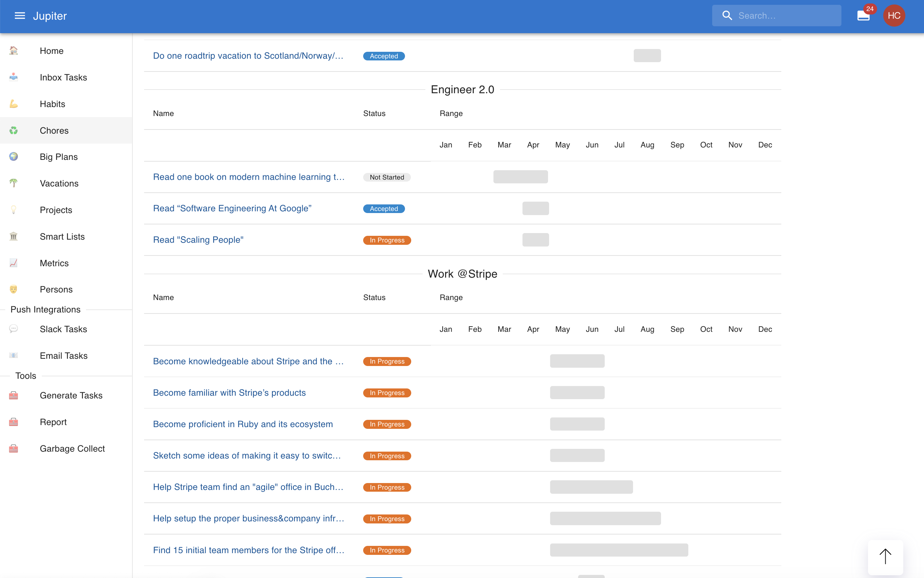Click the Jupiter app title
The image size is (924, 578).
pyautogui.click(x=50, y=16)
